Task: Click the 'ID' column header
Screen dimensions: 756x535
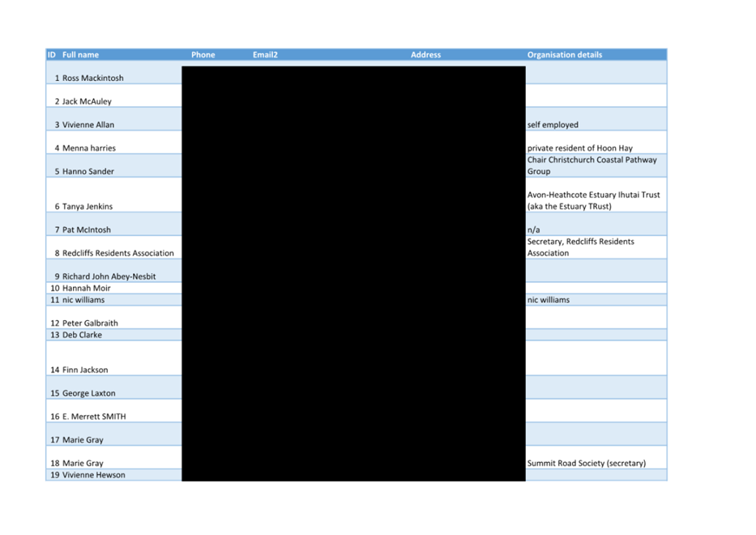Action: point(52,55)
